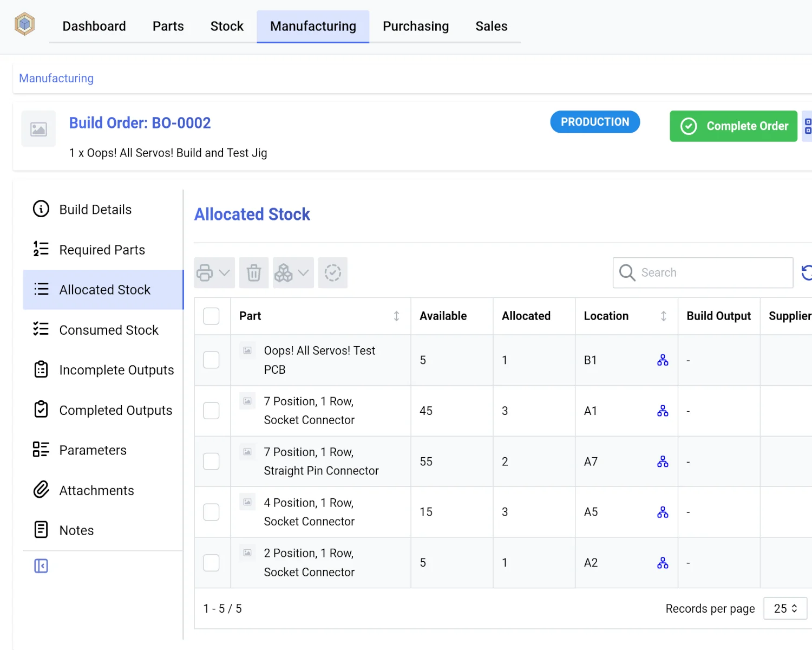
Task: Click the build order image thumbnail
Action: tap(38, 129)
